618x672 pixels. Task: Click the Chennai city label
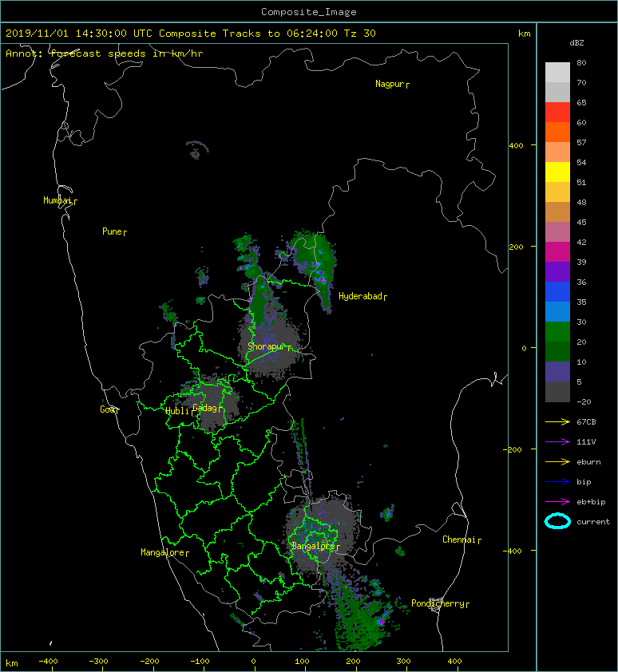[x=459, y=540]
